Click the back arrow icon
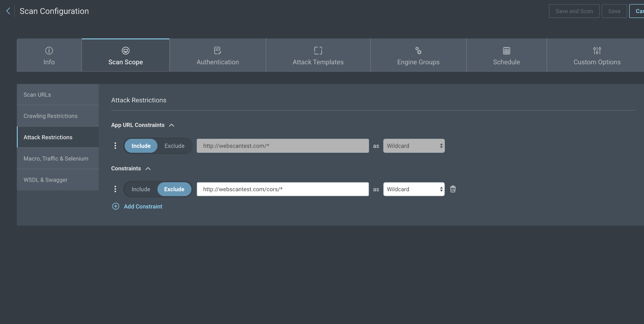644x324 pixels. (8, 11)
